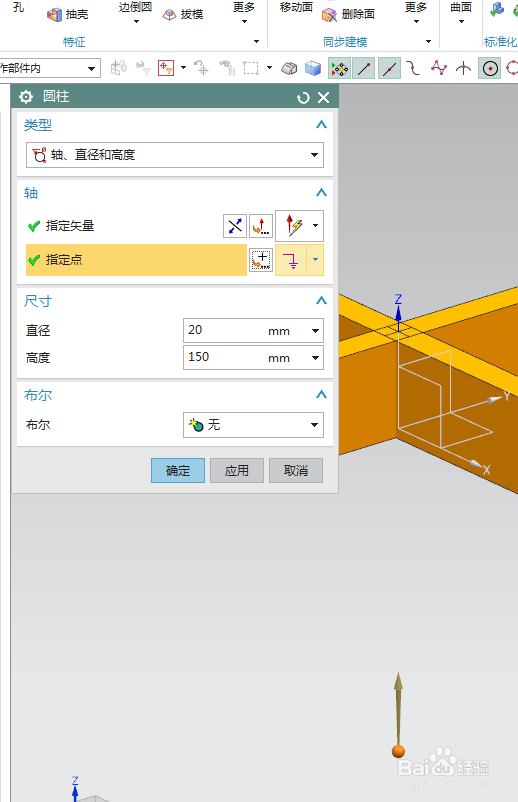The height and width of the screenshot is (802, 518).
Task: Toggle the pole point zigzag snap icon
Action: tap(439, 68)
